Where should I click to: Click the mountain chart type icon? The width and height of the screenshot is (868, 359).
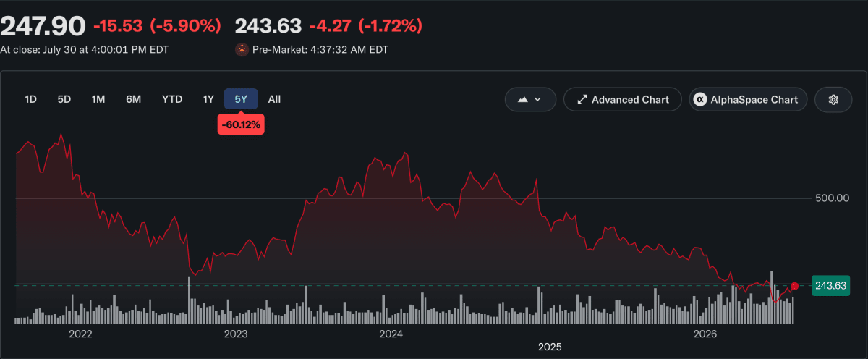coord(523,100)
